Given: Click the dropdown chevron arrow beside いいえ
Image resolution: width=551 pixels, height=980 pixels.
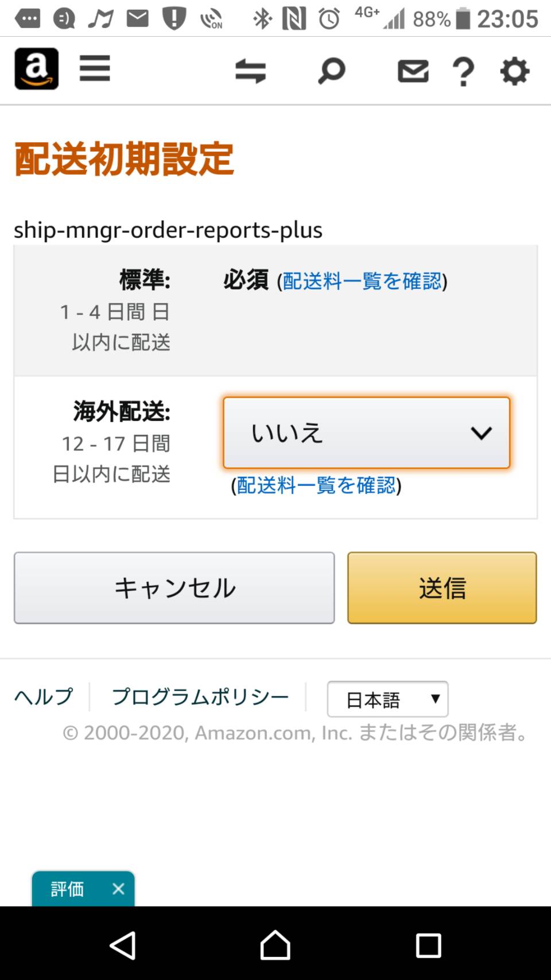Looking at the screenshot, I should (x=481, y=433).
